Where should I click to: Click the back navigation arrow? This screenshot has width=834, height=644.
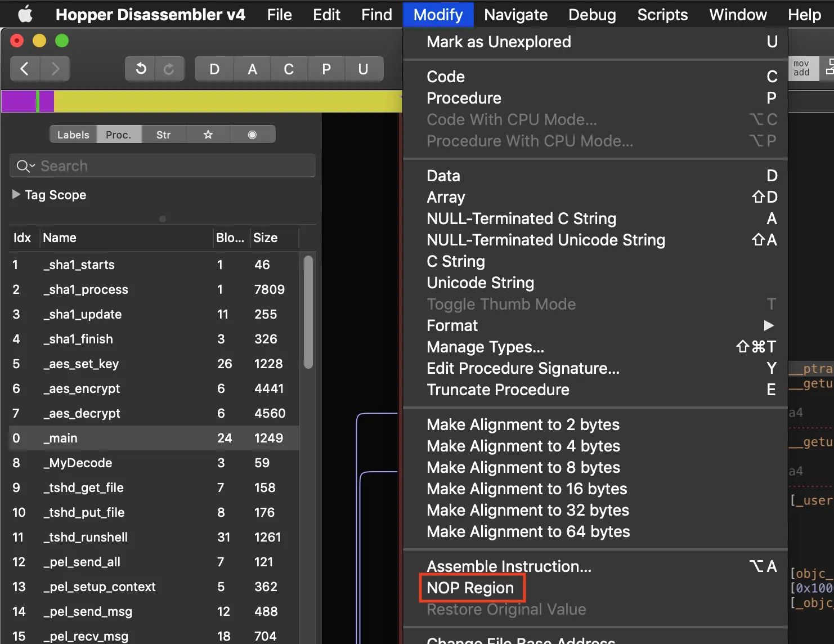(x=25, y=69)
